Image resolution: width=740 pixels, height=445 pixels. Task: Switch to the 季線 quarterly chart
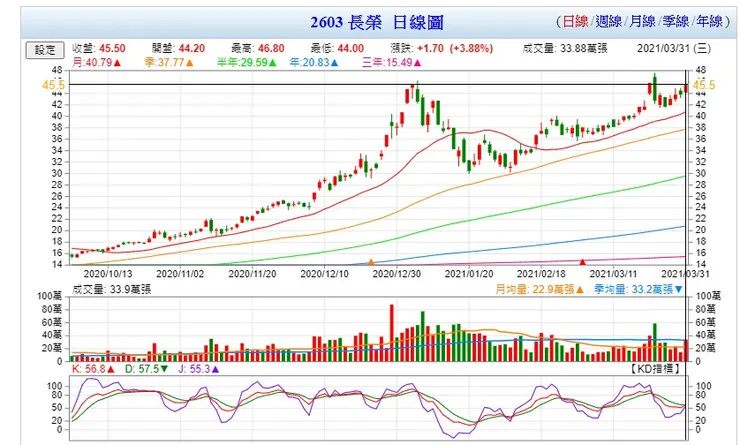(x=676, y=21)
